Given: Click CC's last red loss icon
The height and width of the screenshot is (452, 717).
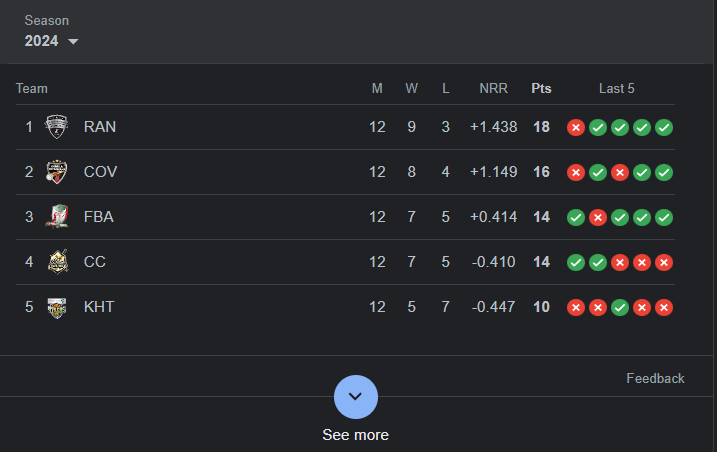Looking at the screenshot, I should [x=663, y=263].
